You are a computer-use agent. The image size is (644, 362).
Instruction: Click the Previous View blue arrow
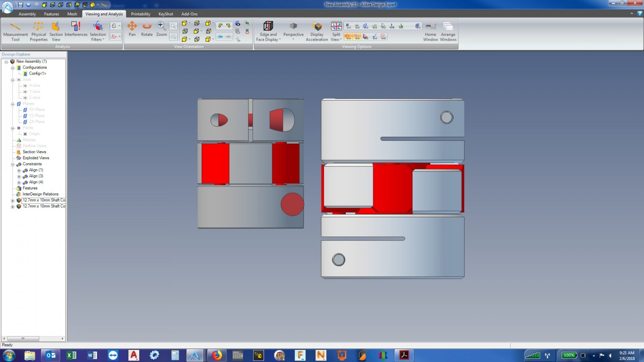point(220,37)
